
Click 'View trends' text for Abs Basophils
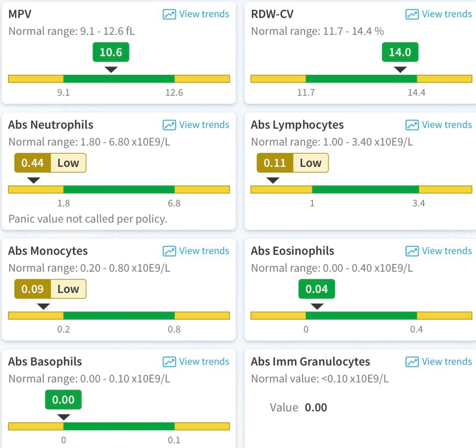pyautogui.click(x=204, y=362)
